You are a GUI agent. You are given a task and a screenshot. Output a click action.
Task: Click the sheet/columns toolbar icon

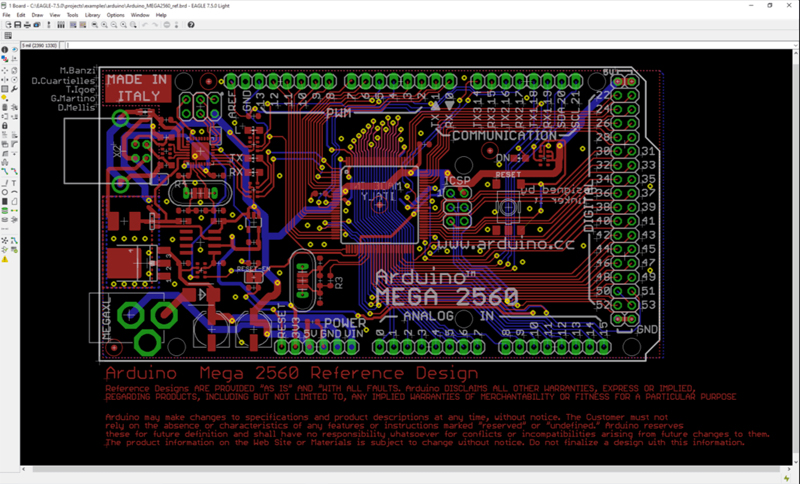pyautogui.click(x=61, y=24)
